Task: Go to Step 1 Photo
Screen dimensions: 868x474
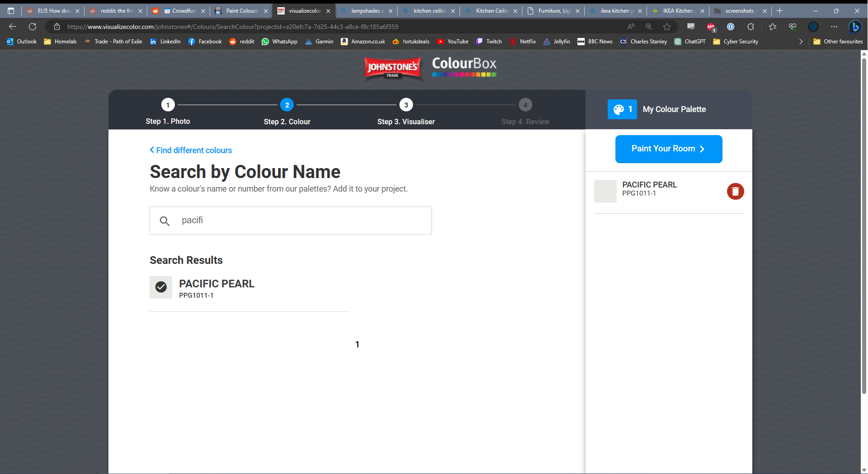Action: coord(168,112)
